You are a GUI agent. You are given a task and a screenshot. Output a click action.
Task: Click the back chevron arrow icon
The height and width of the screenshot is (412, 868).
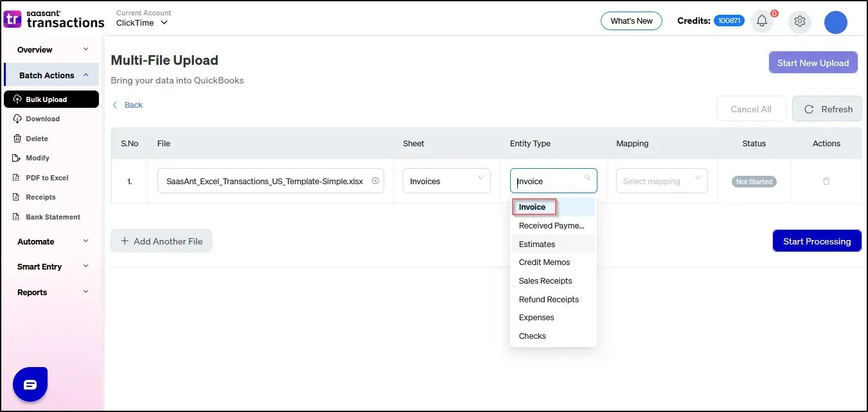click(x=115, y=105)
